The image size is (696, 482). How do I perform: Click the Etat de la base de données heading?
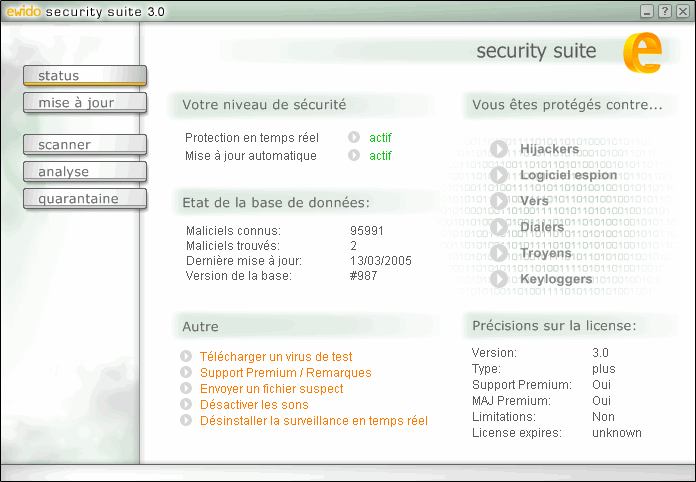(x=276, y=203)
